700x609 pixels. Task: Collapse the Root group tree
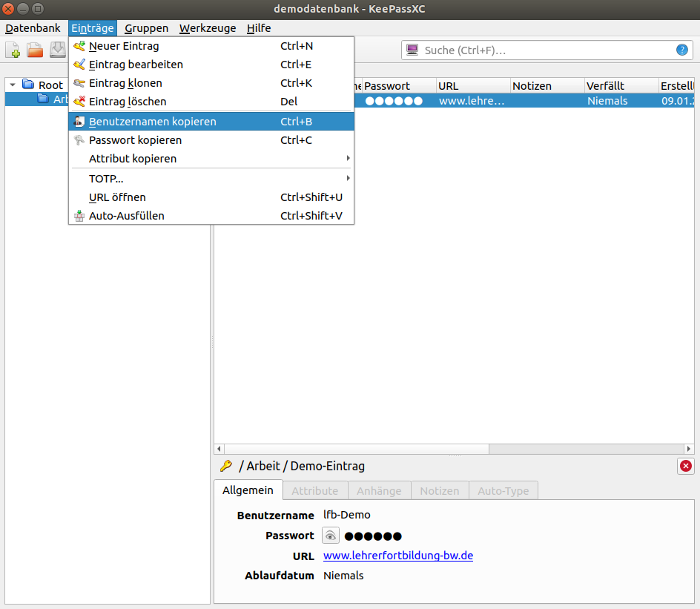click(x=13, y=85)
